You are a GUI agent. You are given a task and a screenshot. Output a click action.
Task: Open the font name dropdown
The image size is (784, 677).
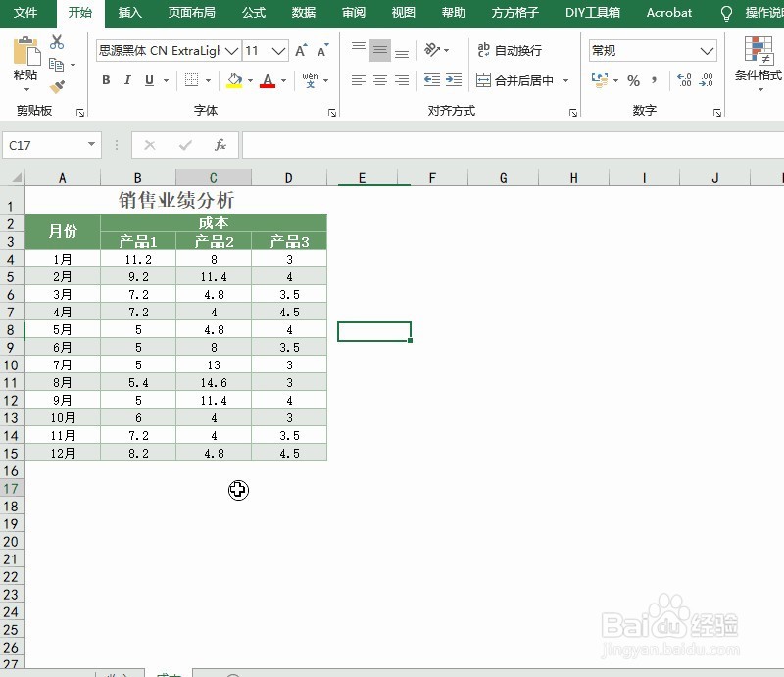click(x=231, y=51)
